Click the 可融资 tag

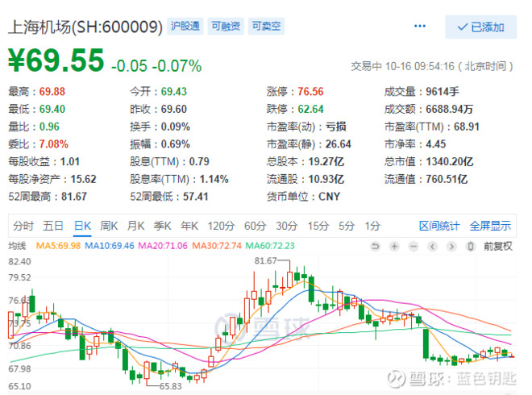pos(226,26)
